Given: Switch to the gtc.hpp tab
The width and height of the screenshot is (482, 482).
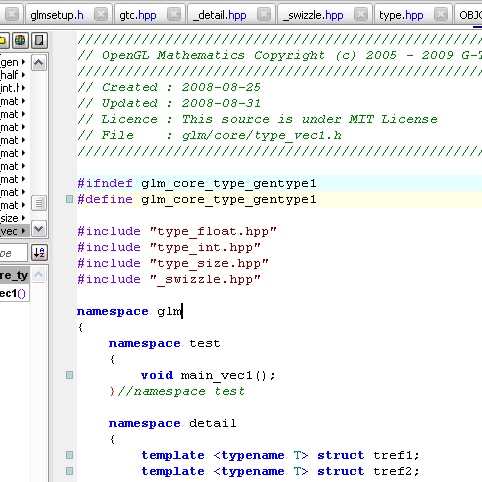Looking at the screenshot, I should tap(138, 15).
